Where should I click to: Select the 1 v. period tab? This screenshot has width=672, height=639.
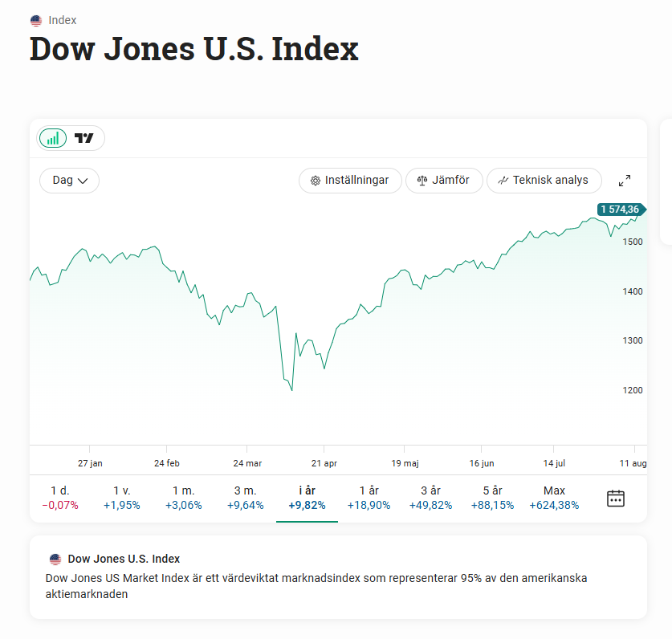[121, 498]
